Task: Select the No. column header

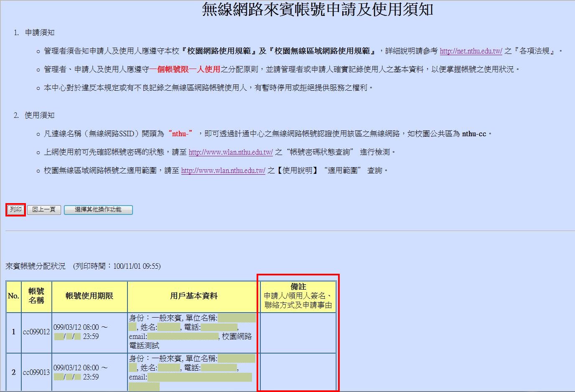Action: [x=13, y=296]
